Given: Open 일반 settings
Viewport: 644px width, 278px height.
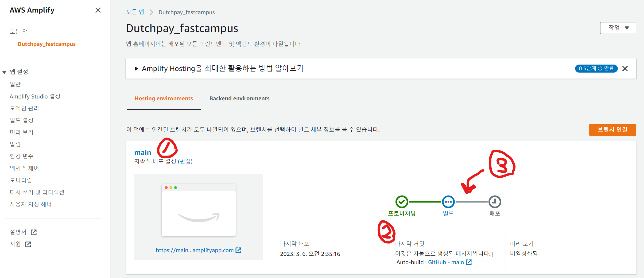Looking at the screenshot, I should [x=15, y=84].
